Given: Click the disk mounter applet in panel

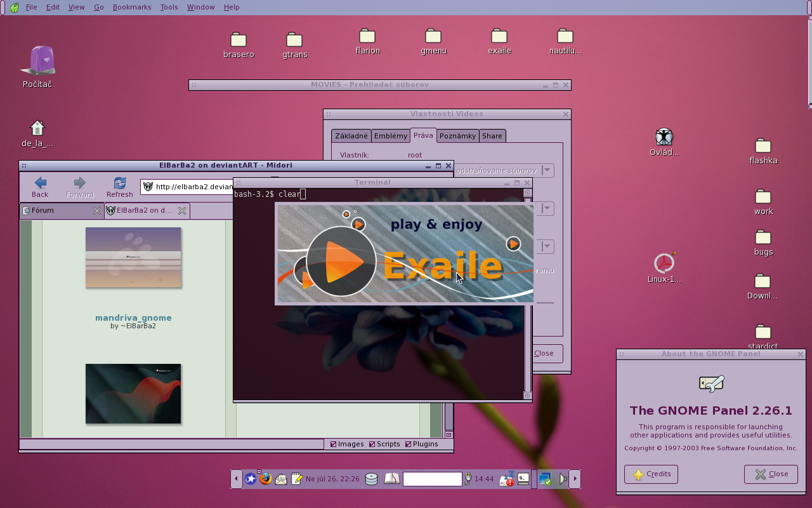Looking at the screenshot, I should (x=372, y=479).
